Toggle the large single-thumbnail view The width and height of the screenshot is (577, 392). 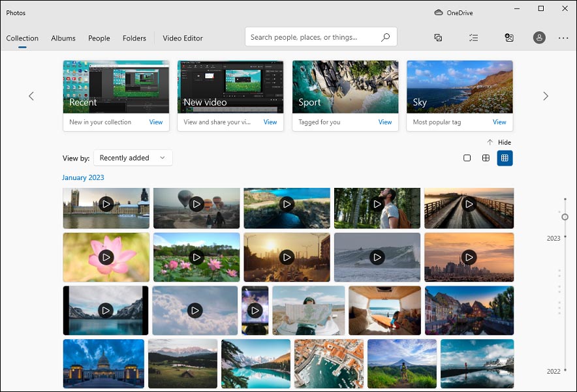[x=467, y=157]
